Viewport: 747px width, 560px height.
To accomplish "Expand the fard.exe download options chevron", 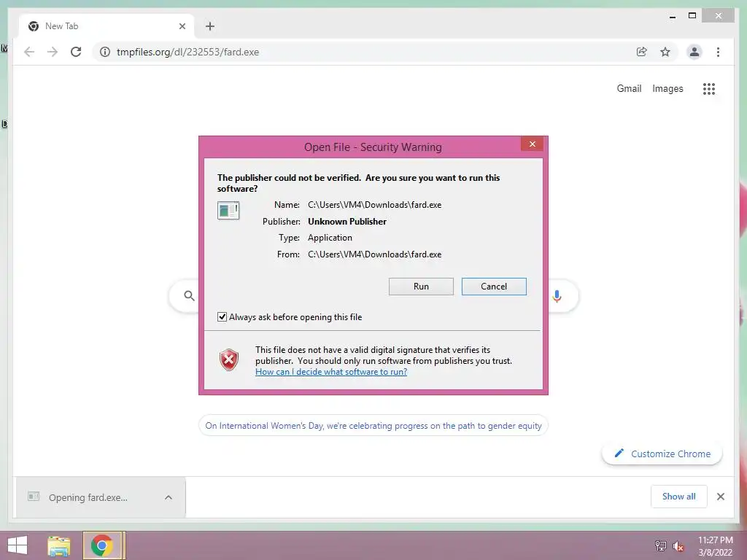I will (169, 497).
